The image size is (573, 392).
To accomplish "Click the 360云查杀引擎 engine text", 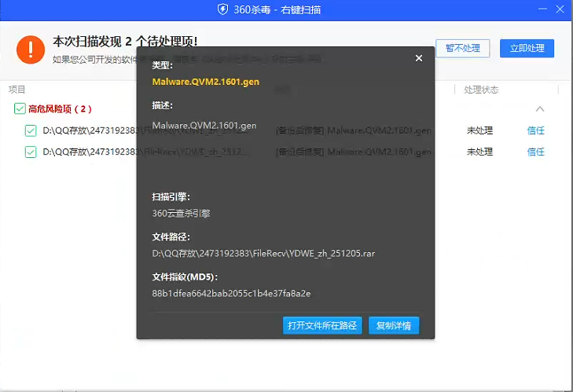I will click(x=181, y=214).
